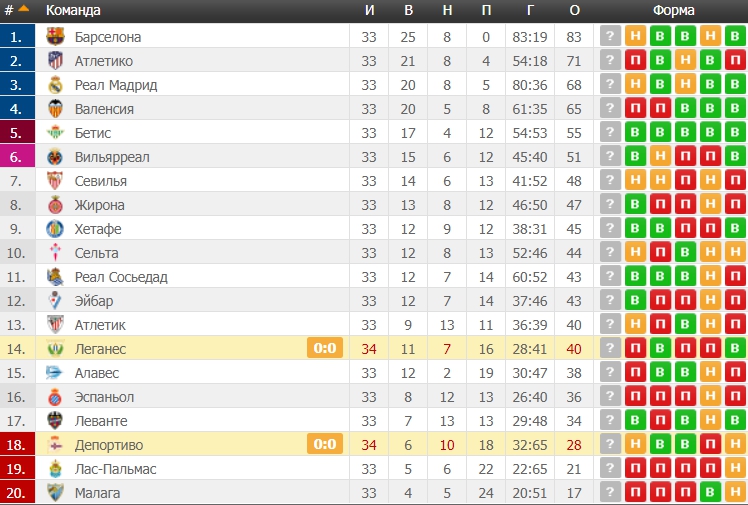Image resolution: width=748 pixels, height=505 pixels.
Task: Click the Getafe club logo icon
Action: click(x=55, y=229)
